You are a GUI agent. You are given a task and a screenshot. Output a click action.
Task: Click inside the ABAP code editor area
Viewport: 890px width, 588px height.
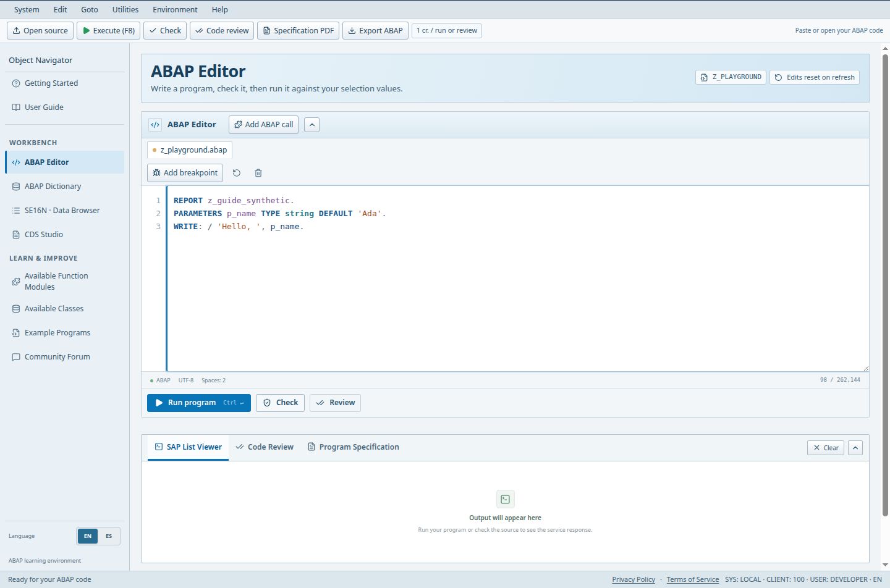pyautogui.click(x=518, y=279)
